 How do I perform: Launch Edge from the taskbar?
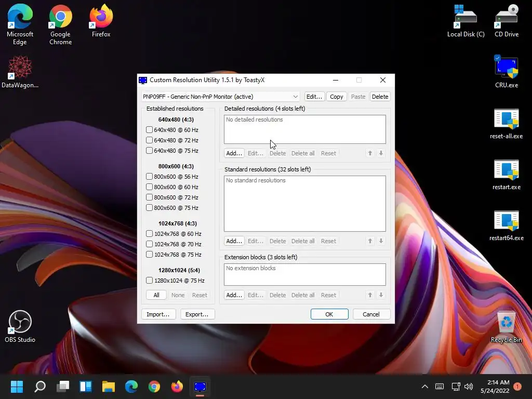coord(131,387)
